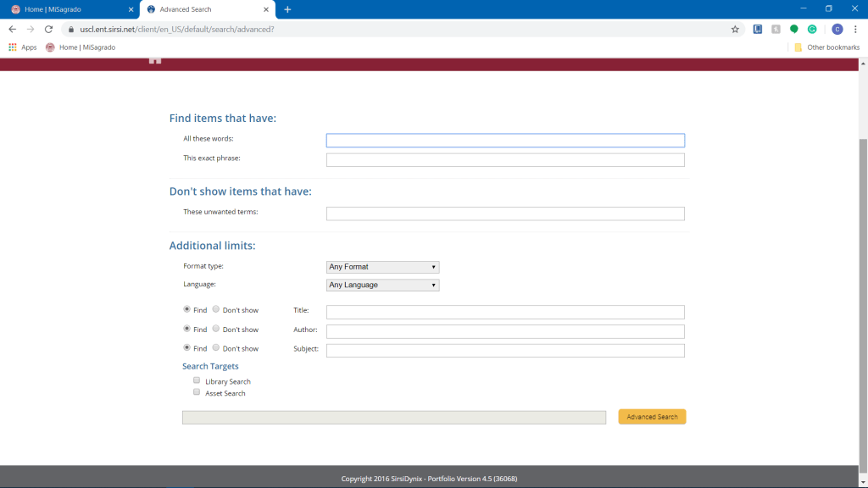Enable the Library Search checkbox
The image size is (868, 488).
(197, 381)
